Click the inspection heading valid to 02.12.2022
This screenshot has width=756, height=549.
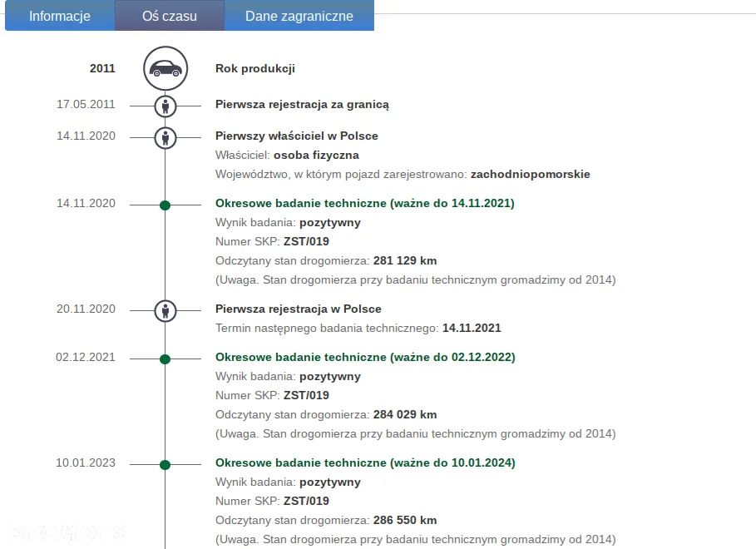(365, 357)
